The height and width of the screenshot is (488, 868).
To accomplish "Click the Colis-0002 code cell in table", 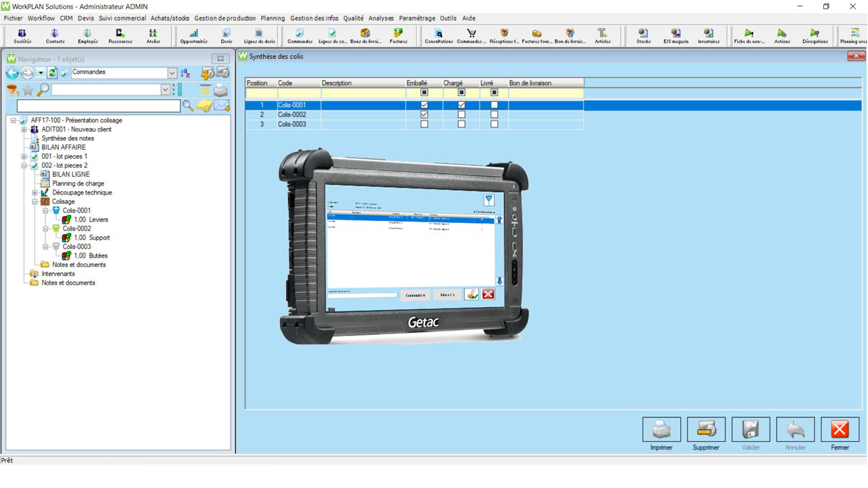I will click(x=299, y=115).
